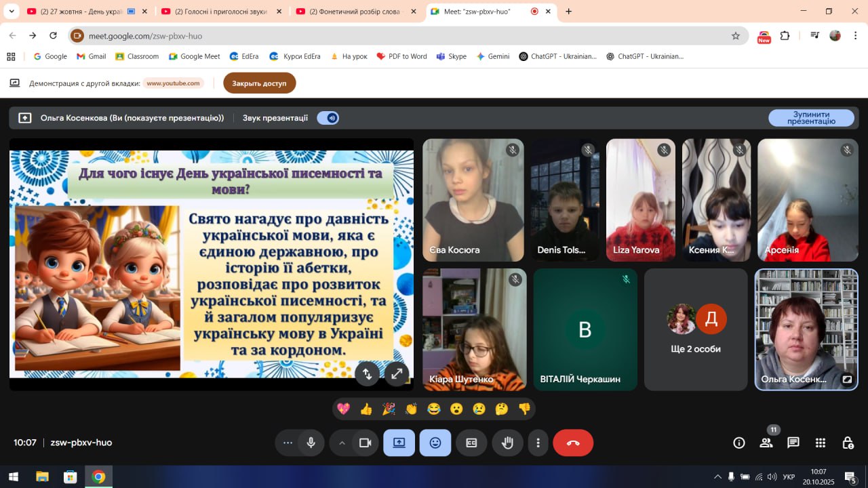The height and width of the screenshot is (488, 868).
Task: Raise hand using the hand icon
Action: pyautogui.click(x=507, y=443)
